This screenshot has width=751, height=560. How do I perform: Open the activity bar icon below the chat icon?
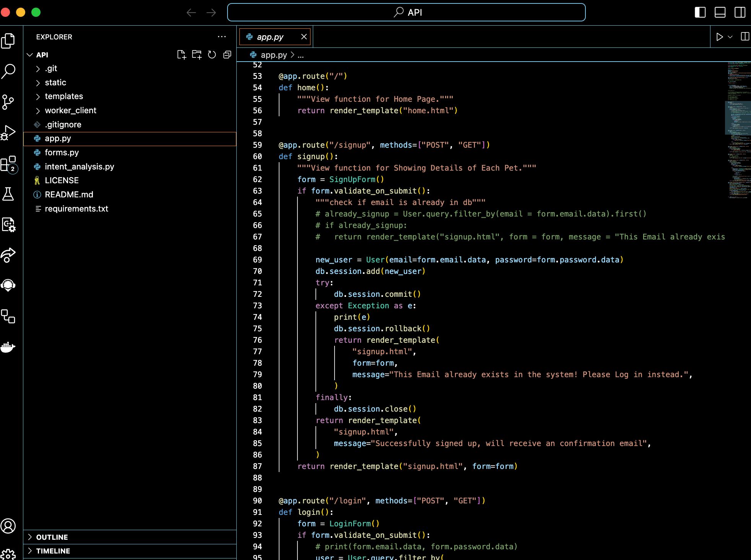pos(8,316)
